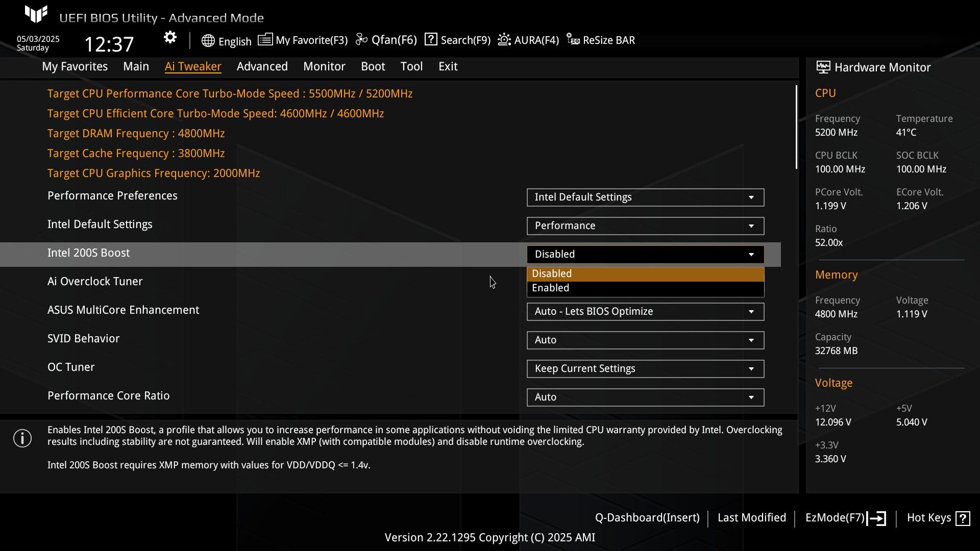Open Q-Dashboard(Insert)
Image resolution: width=980 pixels, height=551 pixels.
pos(647,518)
